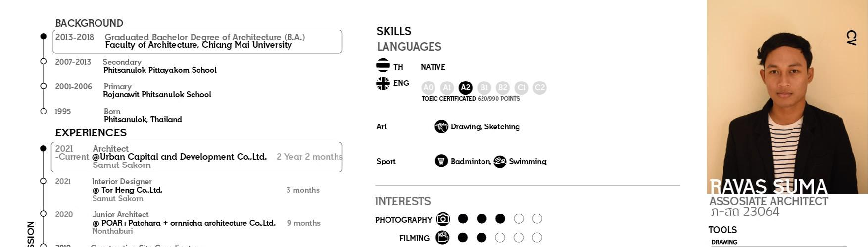
Task: Click the Ravas Suma portrait photo
Action: (787, 97)
